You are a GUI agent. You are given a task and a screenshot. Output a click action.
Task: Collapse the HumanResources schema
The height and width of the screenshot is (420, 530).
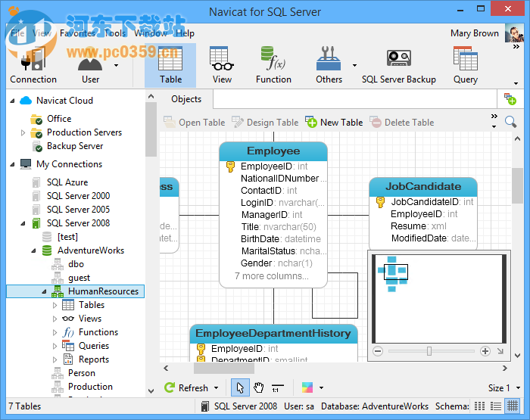point(44,291)
